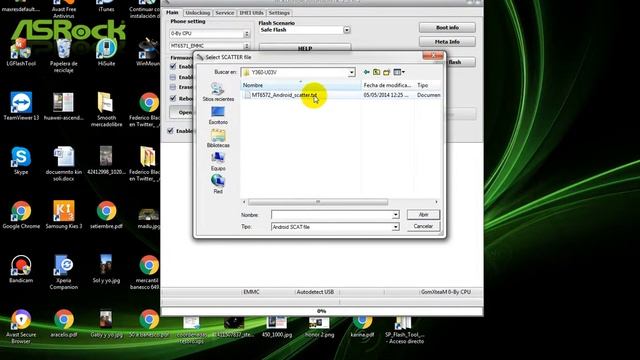The image size is (640, 360).
Task: Open Sitios recientes in the places bar
Action: coord(218,92)
